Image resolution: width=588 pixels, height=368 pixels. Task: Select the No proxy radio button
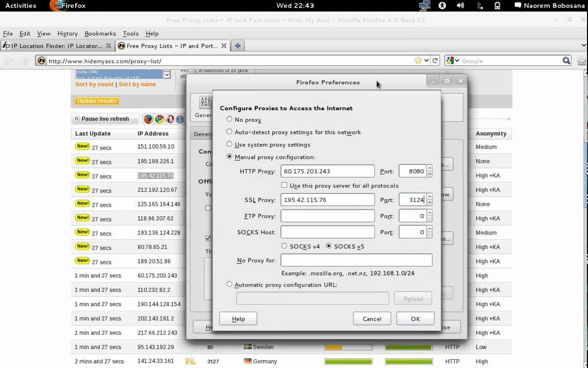[229, 119]
